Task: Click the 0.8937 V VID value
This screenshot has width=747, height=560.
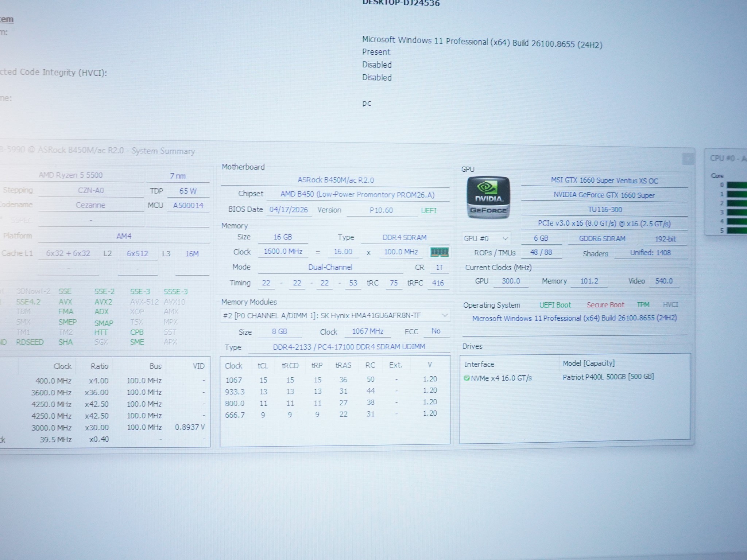Action: [190, 427]
